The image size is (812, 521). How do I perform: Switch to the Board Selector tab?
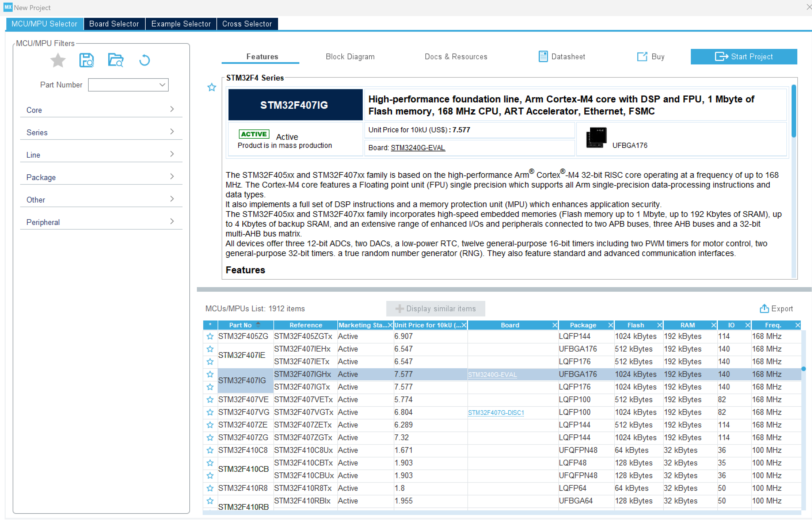tap(114, 24)
